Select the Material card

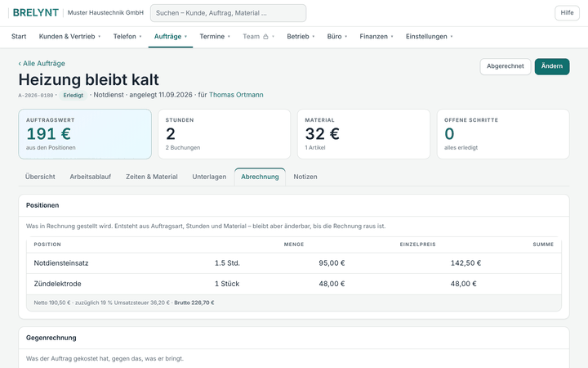coord(363,134)
